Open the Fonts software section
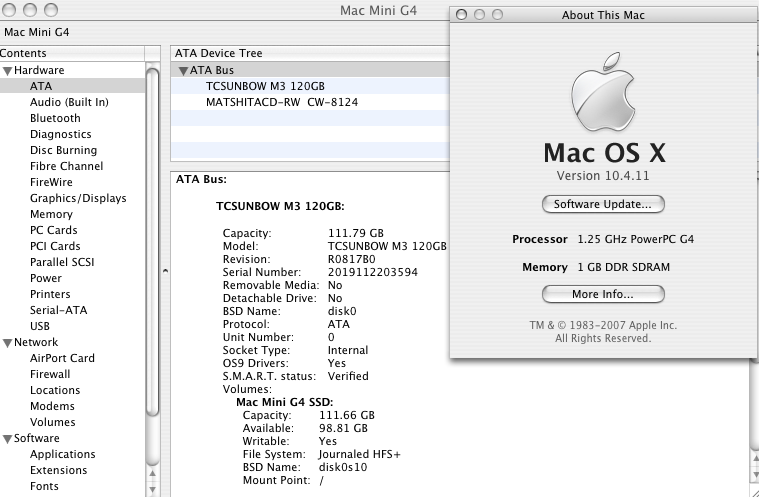Viewport: 759px width, 497px height. coord(44,486)
